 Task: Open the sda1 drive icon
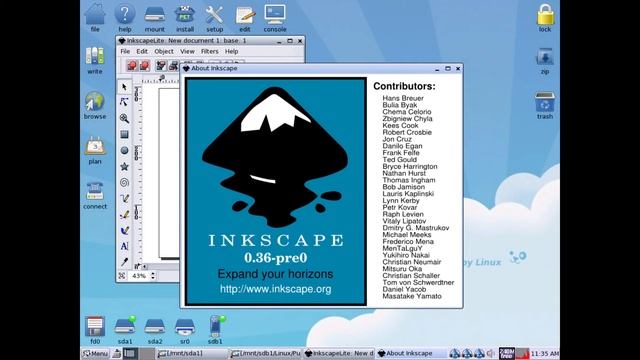[125, 330]
